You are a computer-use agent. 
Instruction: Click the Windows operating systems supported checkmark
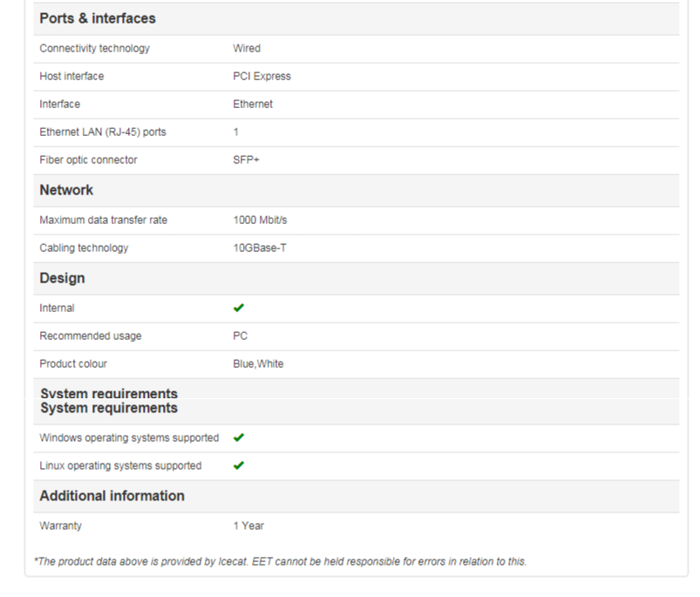click(239, 438)
